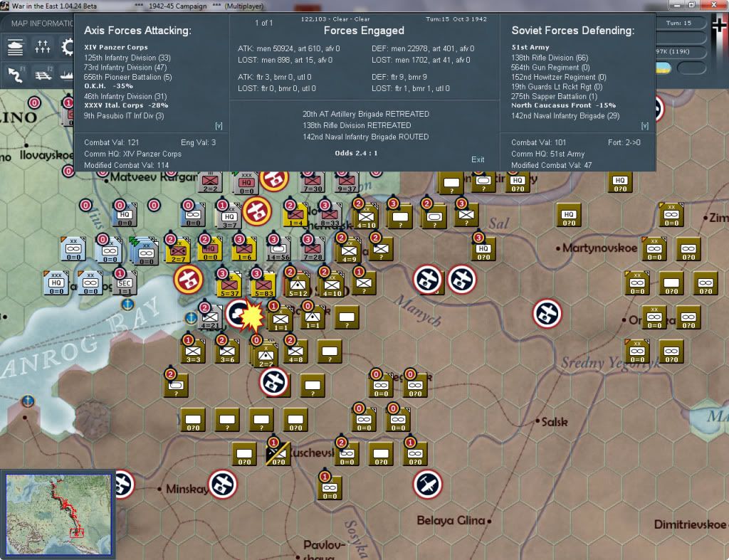Click the yellow-ringed air marker left of unit 5=37
This screenshot has height=560, width=729.
(x=188, y=280)
